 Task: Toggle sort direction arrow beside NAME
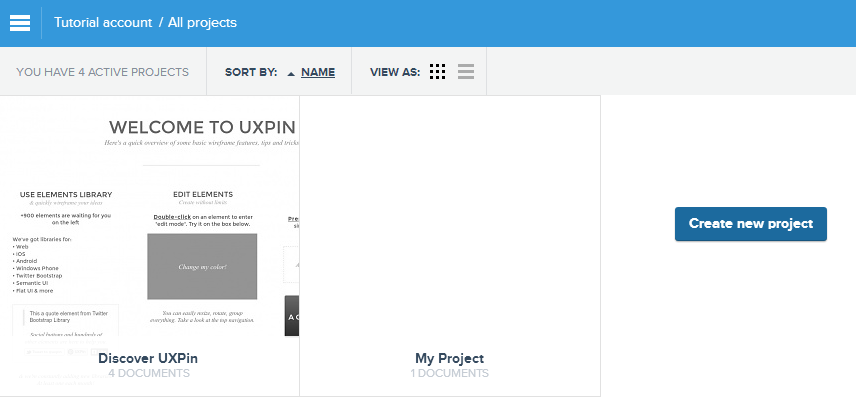point(291,73)
